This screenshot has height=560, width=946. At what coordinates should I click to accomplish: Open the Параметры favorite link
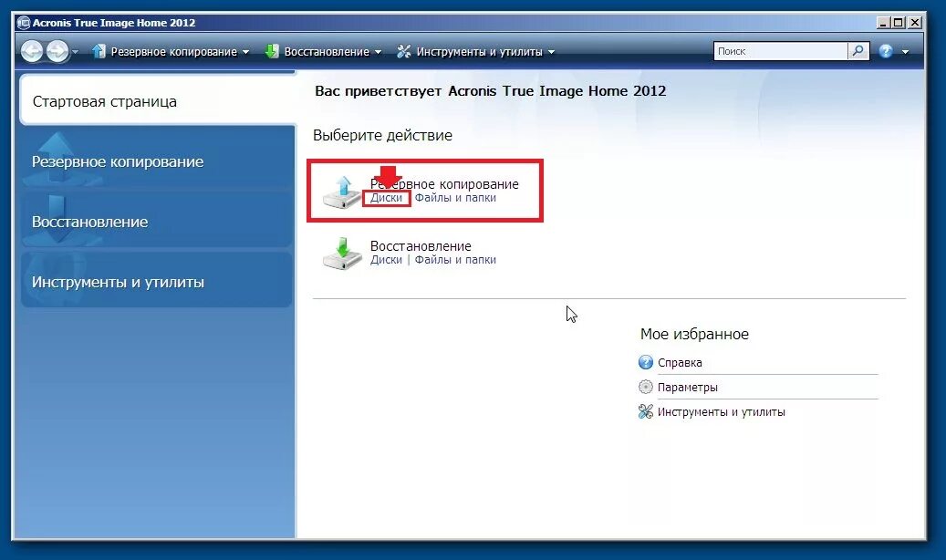coord(687,388)
